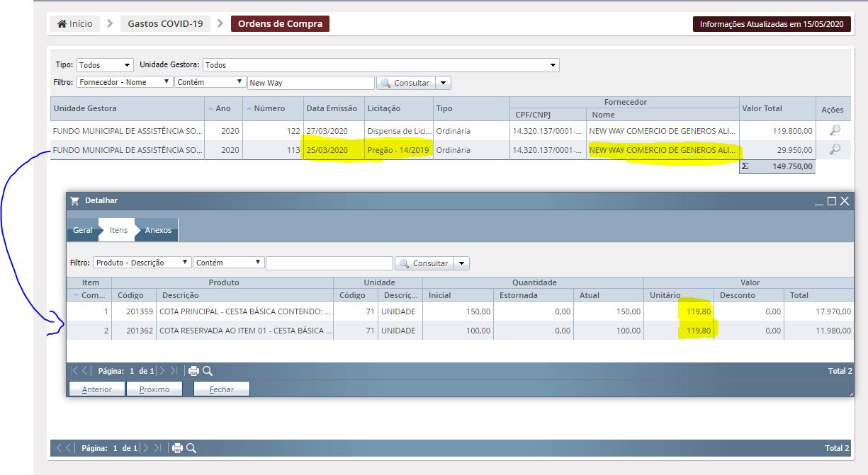Click Fechar button

coord(222,389)
